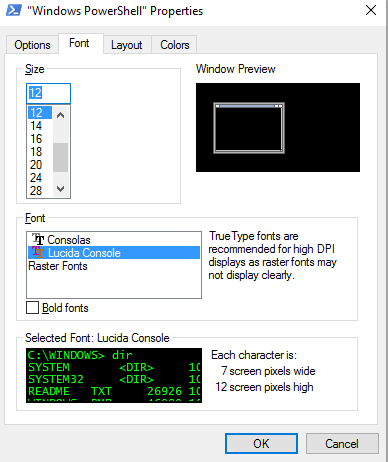Screen dimensions: 388x462
Task: Click the Cancel button
Action: click(342, 444)
